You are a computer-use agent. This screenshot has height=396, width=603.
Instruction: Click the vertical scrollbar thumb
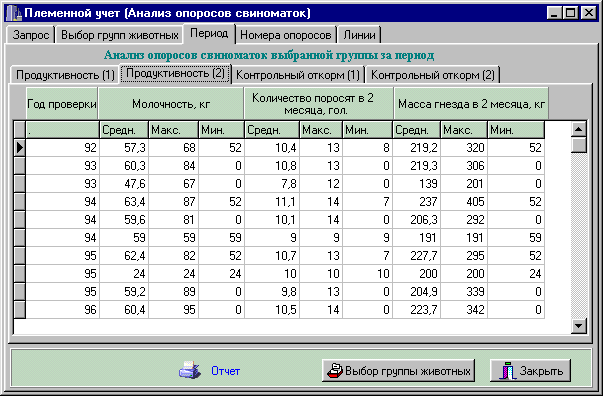pos(578,145)
